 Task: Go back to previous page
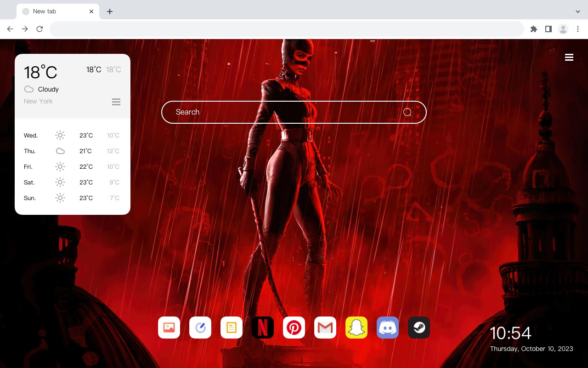tap(10, 29)
